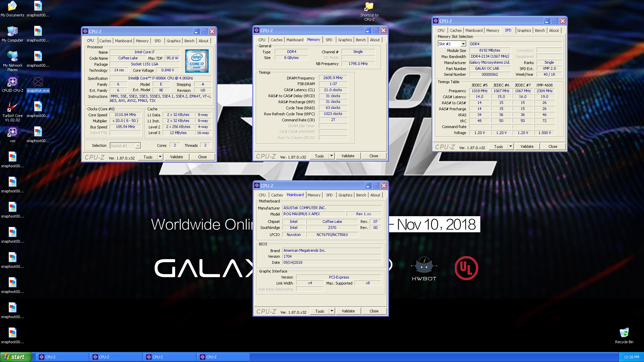Open My Network Places icon
This screenshot has height=362, width=644.
pyautogui.click(x=12, y=61)
